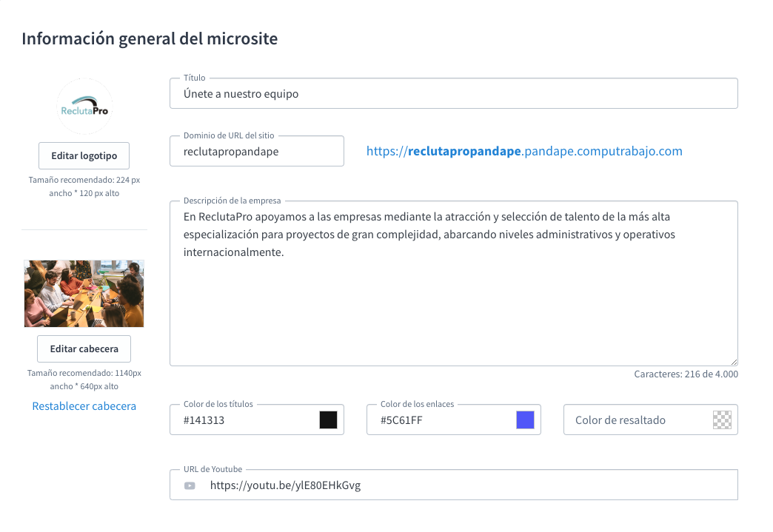Click the Restablecer cabecera link

click(x=84, y=405)
